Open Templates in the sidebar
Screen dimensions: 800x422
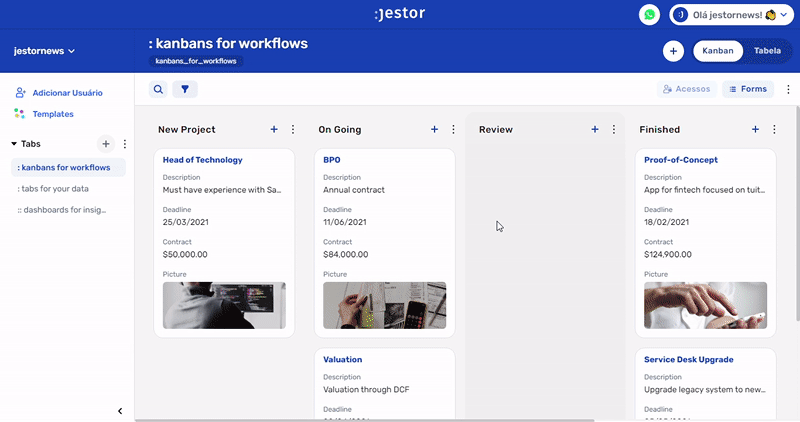(x=44, y=114)
